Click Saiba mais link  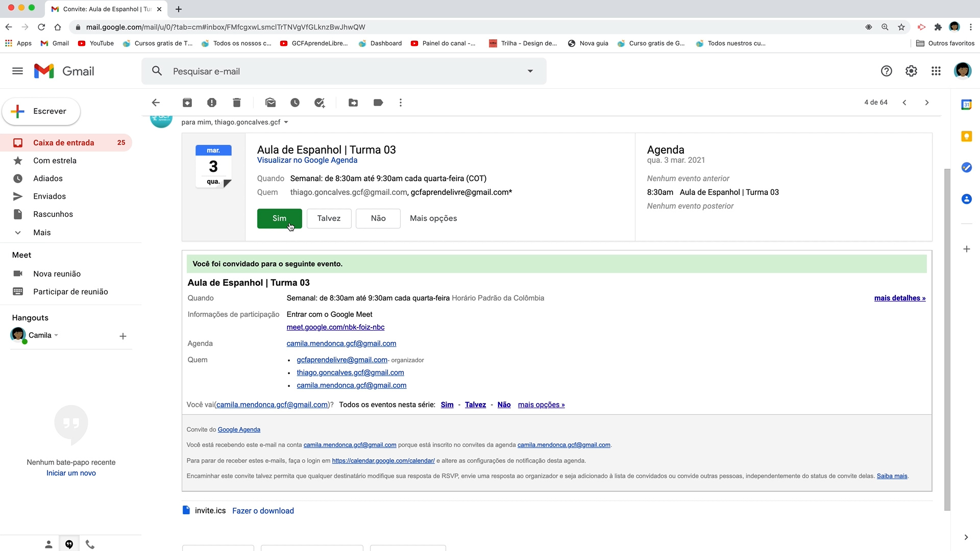coord(892,476)
